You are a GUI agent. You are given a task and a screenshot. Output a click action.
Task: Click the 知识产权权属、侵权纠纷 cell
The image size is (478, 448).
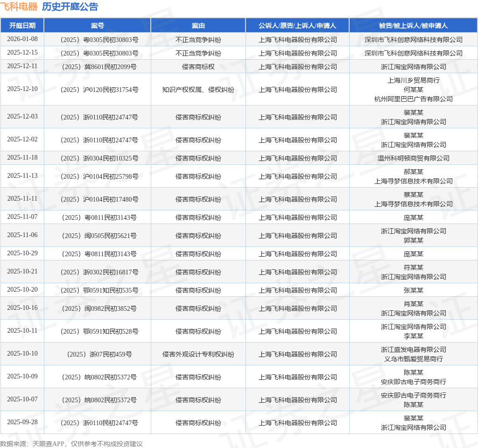(x=198, y=90)
